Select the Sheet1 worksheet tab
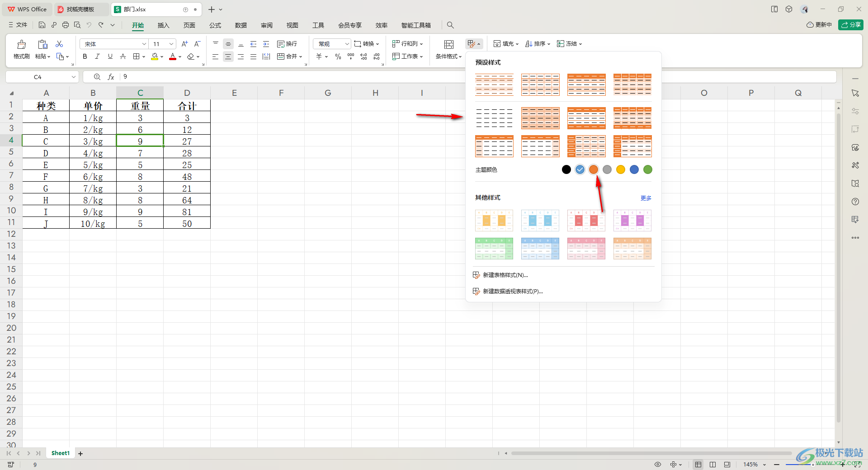 61,453
